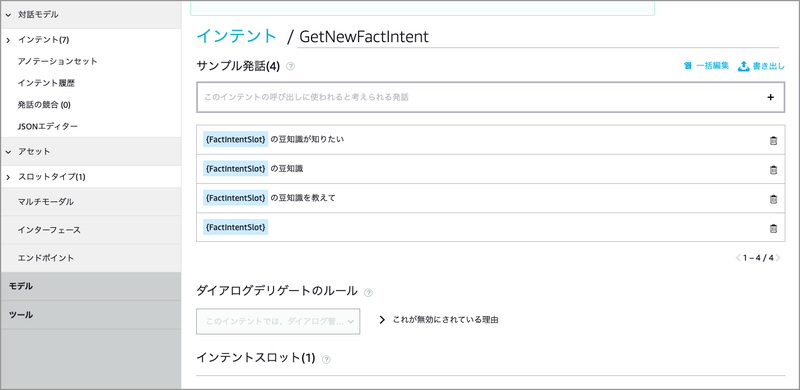This screenshot has width=800, height=390.
Task: Open 発話の競合 (0) in sidebar
Action: click(x=44, y=105)
